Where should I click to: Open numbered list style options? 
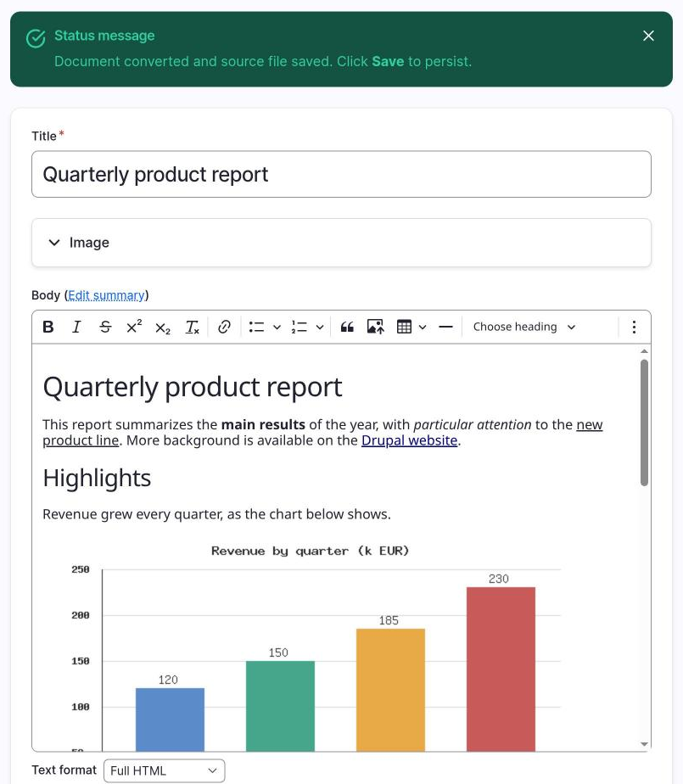320,327
